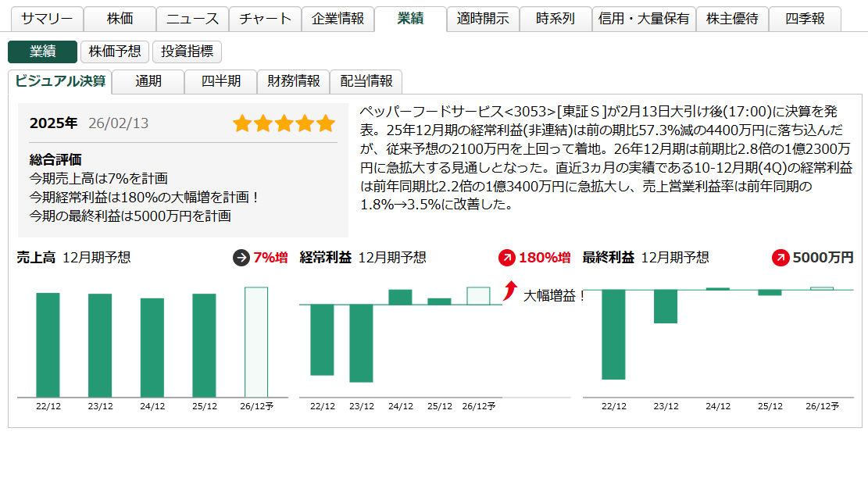Switch to the 通期 tab
Viewport: 868px width, 478px height.
148,81
